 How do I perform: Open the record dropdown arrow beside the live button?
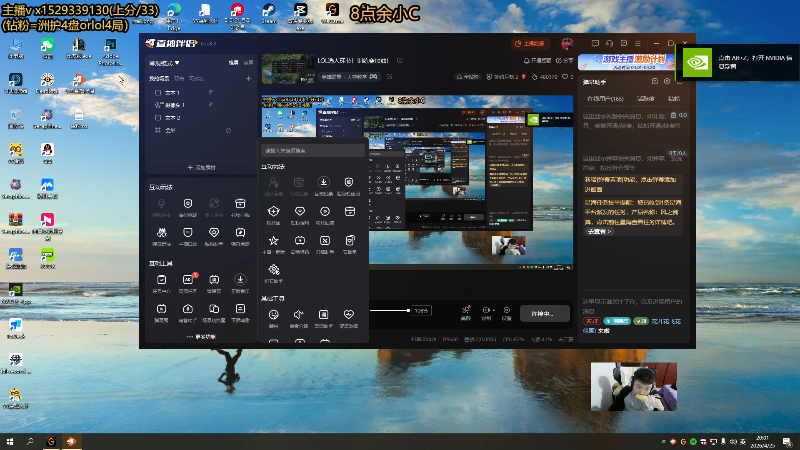[493, 311]
